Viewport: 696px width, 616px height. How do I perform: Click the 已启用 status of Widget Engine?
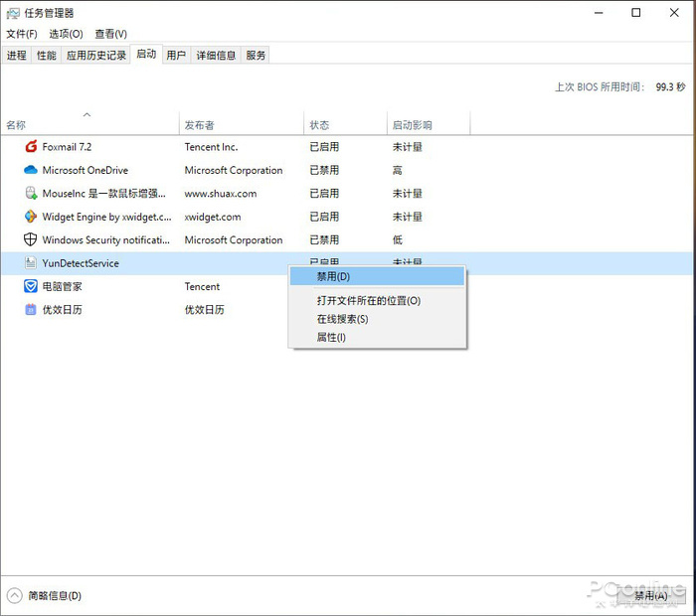pos(324,217)
